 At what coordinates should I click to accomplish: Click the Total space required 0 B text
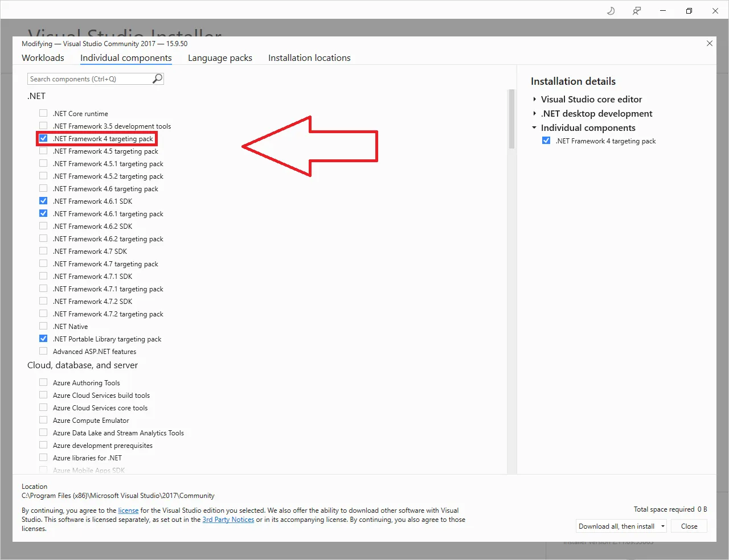click(670, 509)
